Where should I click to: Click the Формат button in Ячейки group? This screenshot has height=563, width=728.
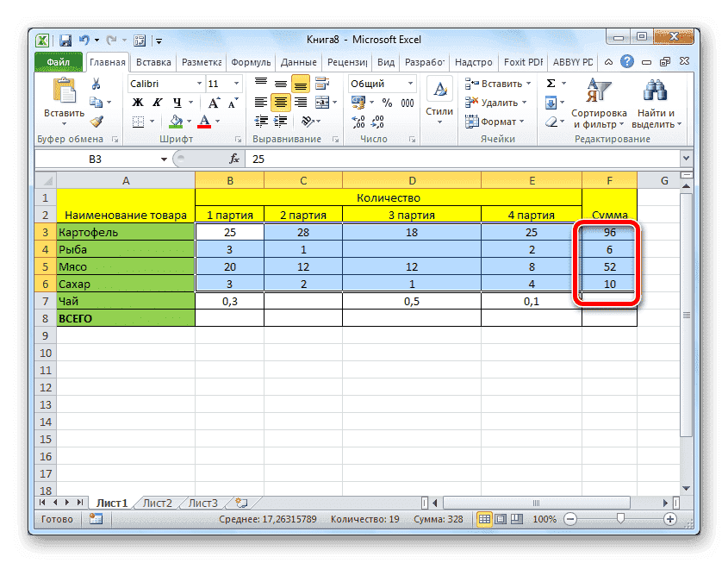click(497, 121)
